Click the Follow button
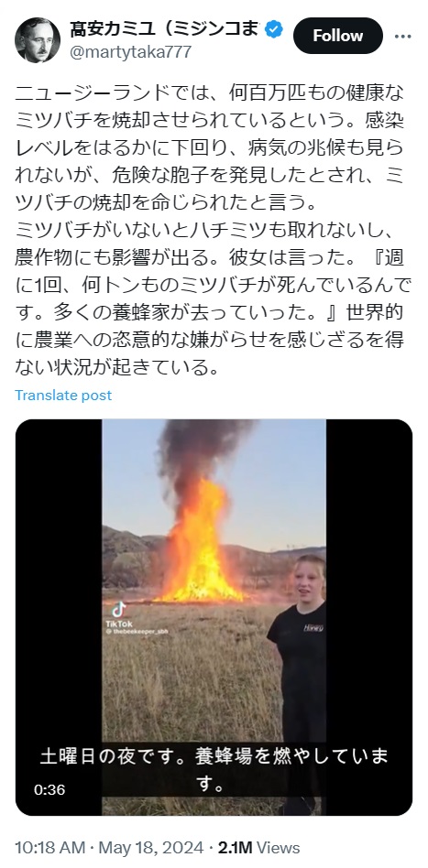The width and height of the screenshot is (428, 868). click(x=338, y=36)
